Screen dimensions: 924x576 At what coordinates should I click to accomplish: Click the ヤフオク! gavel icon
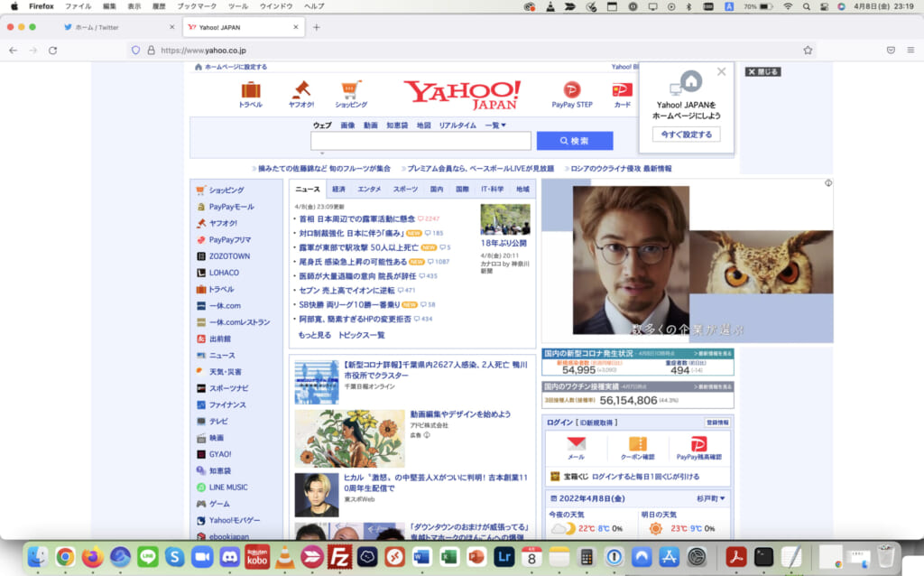(300, 90)
